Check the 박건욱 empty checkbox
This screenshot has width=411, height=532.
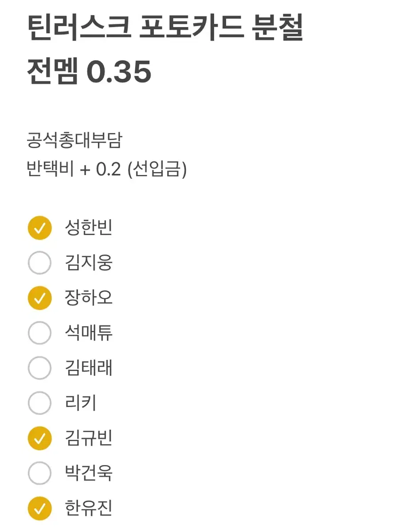point(39,473)
